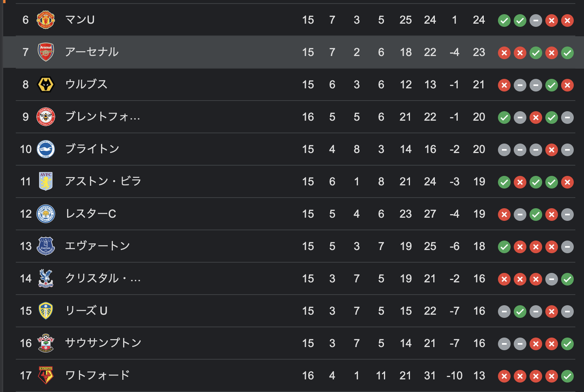Click the Crystal Palace eagle crest
584x392 pixels.
46,278
